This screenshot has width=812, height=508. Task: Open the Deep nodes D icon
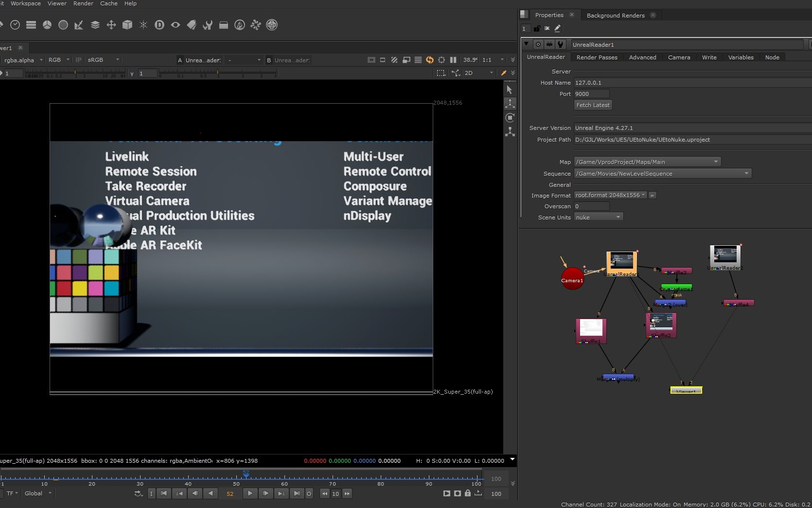coord(159,25)
